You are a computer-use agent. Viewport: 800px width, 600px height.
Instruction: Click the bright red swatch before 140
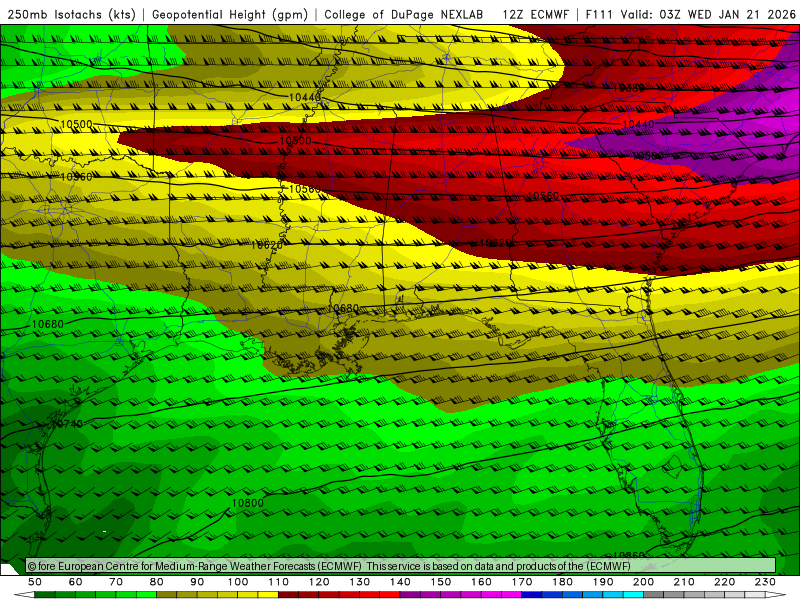click(390, 595)
